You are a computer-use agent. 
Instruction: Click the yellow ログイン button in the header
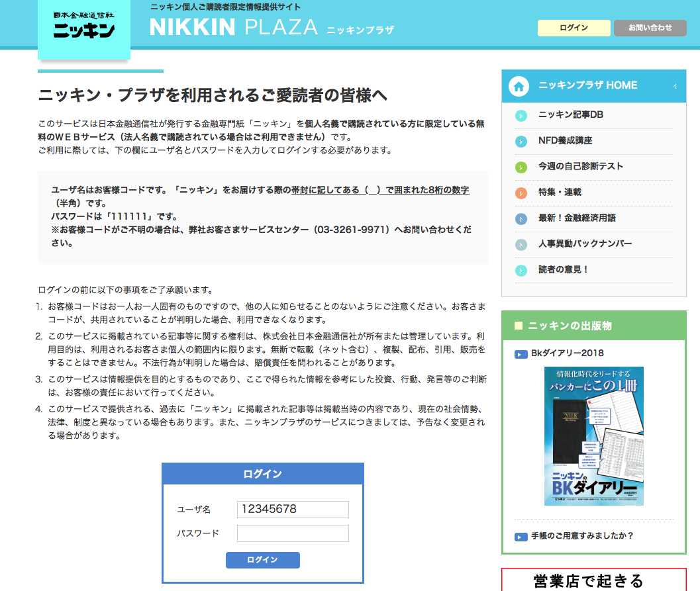click(x=574, y=28)
